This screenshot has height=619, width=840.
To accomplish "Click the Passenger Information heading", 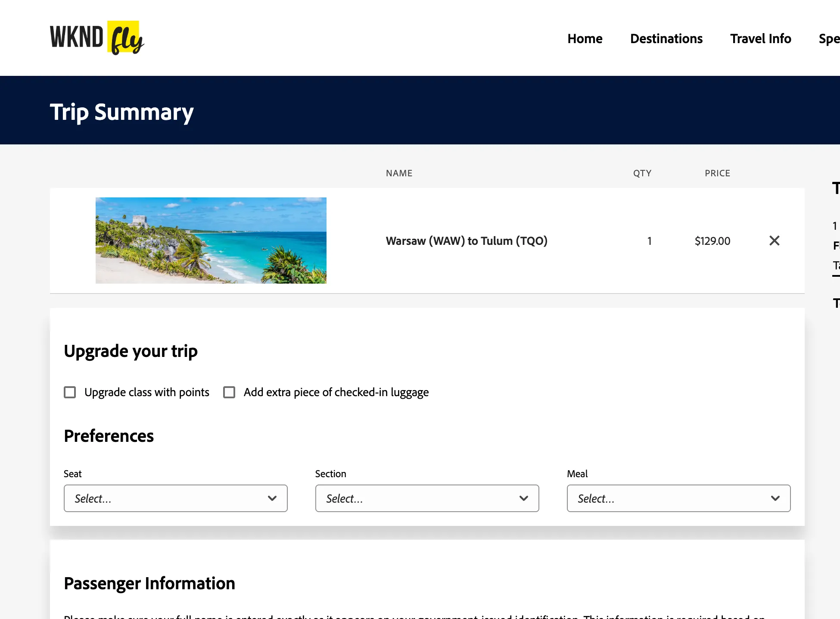I will pyautogui.click(x=149, y=583).
